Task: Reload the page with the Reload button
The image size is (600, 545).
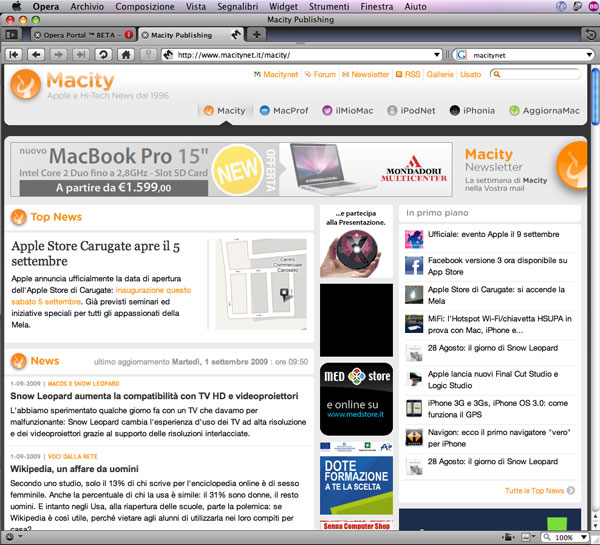Action: pos(103,55)
